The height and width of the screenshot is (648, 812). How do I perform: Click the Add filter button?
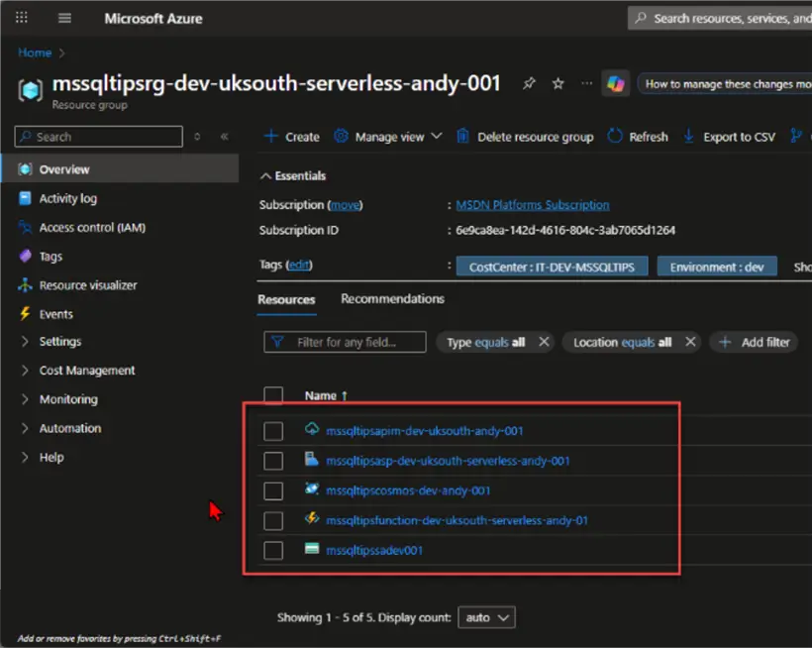(x=755, y=343)
